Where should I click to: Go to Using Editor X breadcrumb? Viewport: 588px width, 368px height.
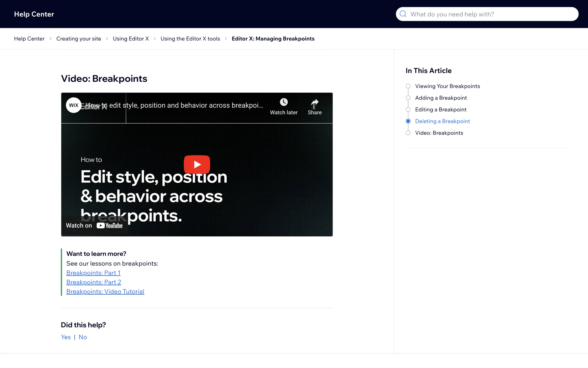pos(131,39)
